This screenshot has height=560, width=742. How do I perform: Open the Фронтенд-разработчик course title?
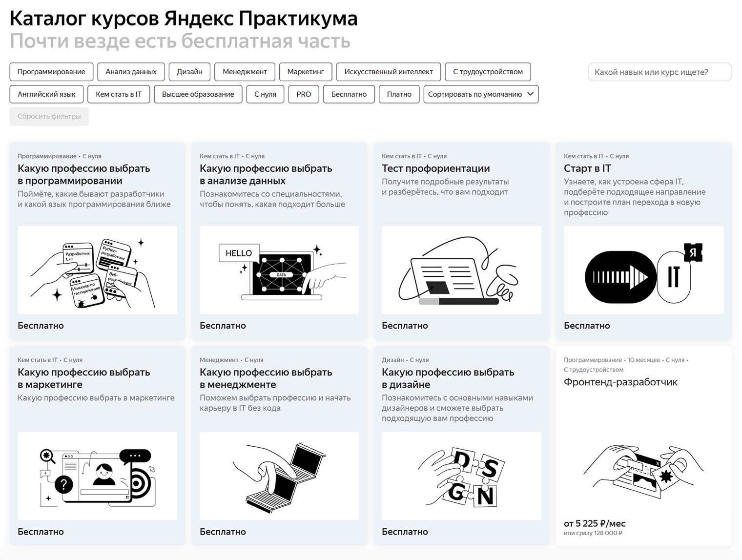click(620, 382)
